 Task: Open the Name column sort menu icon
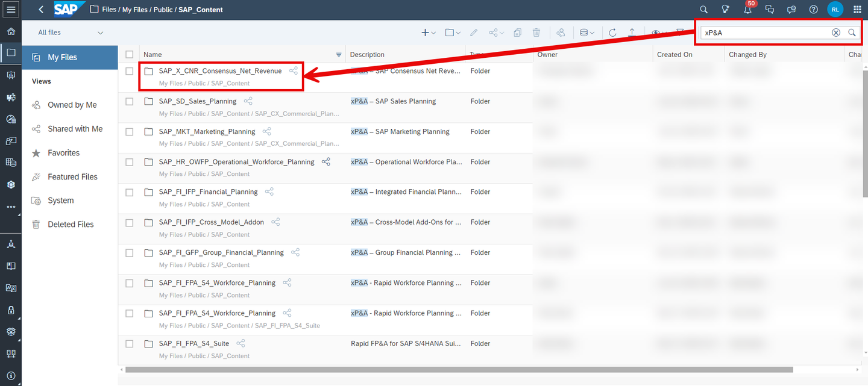click(x=338, y=55)
